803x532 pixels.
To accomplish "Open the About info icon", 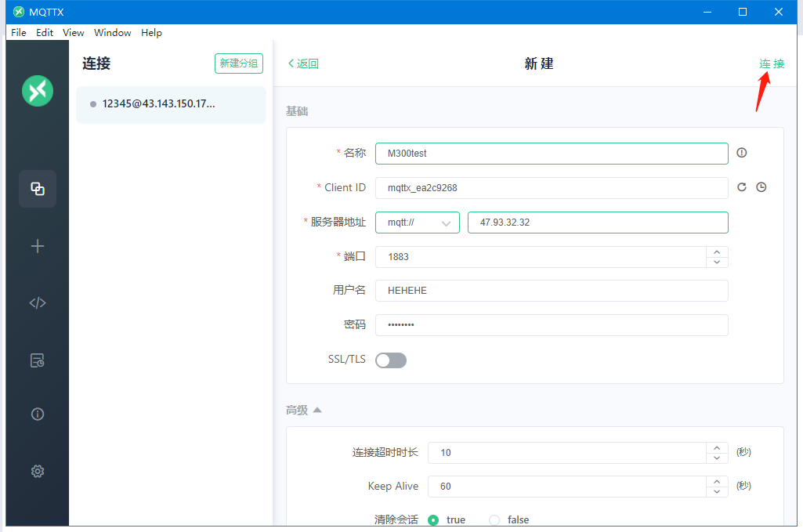I will [x=38, y=414].
